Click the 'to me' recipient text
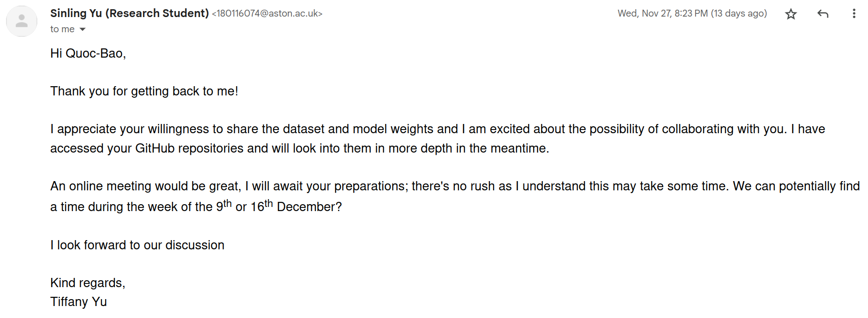Screen dimensions: 868x318 [x=62, y=29]
